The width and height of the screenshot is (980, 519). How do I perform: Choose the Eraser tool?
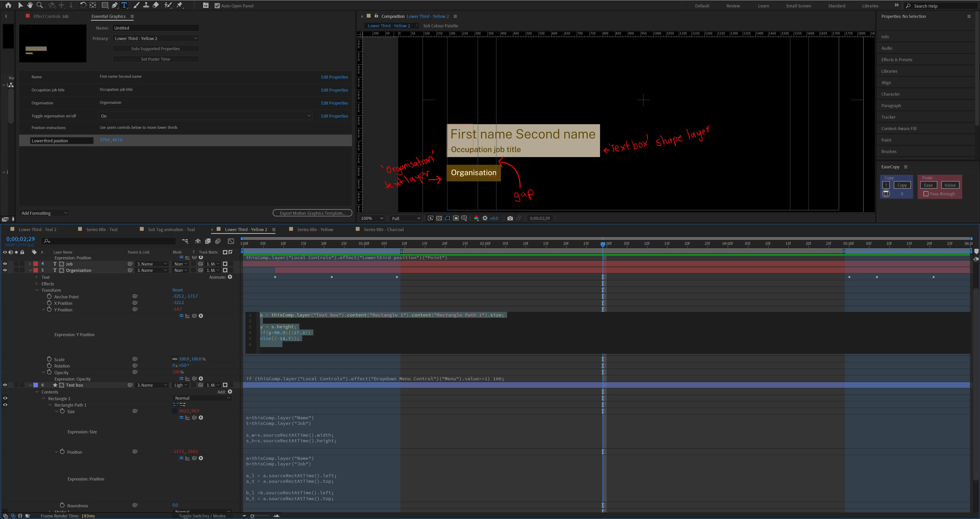[156, 5]
